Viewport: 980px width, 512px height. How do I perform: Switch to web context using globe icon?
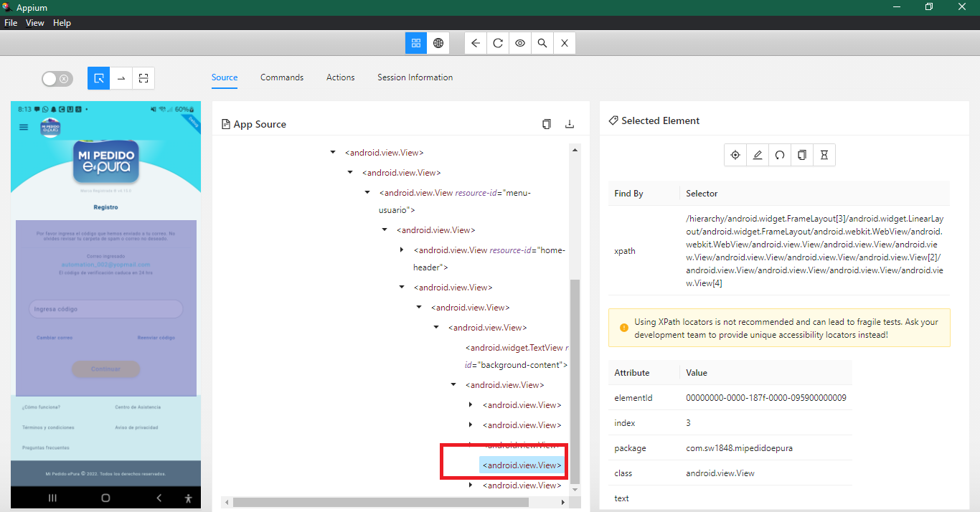coord(438,43)
